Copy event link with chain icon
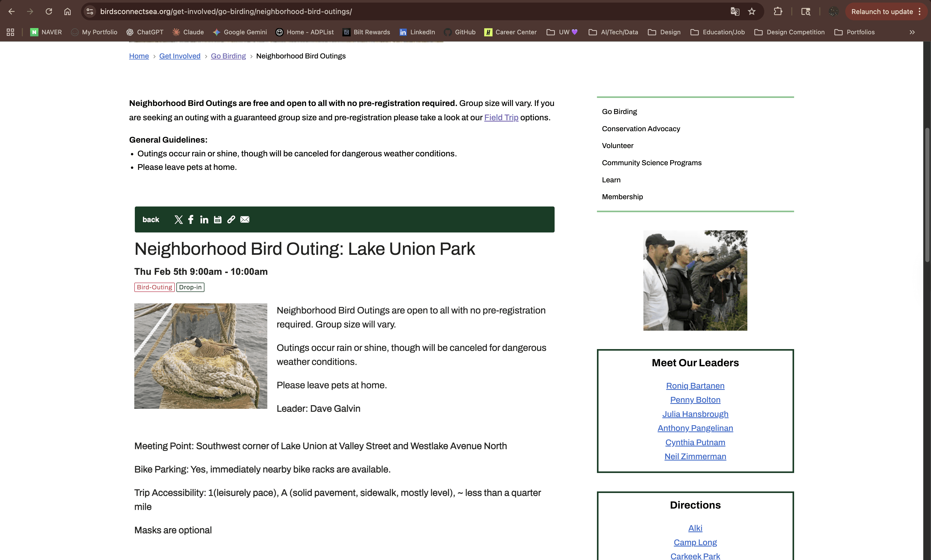The image size is (931, 560). [231, 220]
